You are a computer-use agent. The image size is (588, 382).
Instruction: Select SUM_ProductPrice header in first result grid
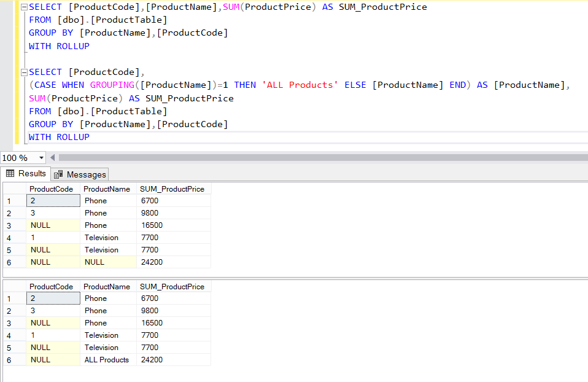(173, 189)
